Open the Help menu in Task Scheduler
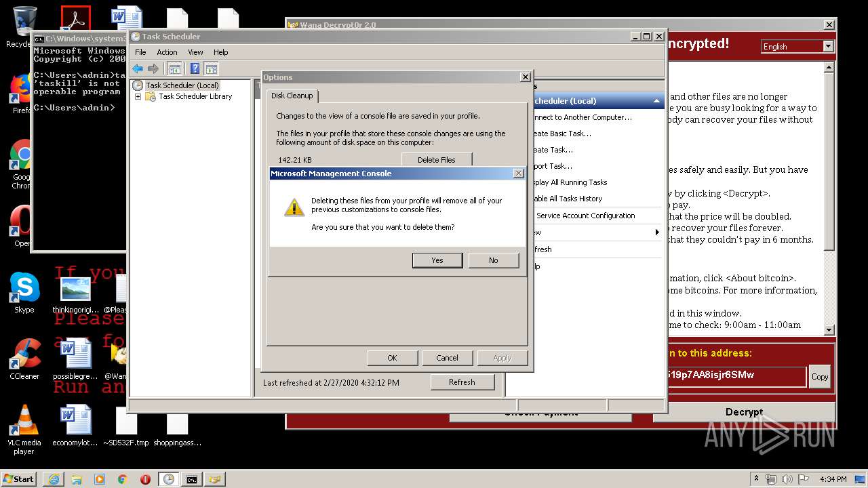The image size is (868, 488). point(221,52)
